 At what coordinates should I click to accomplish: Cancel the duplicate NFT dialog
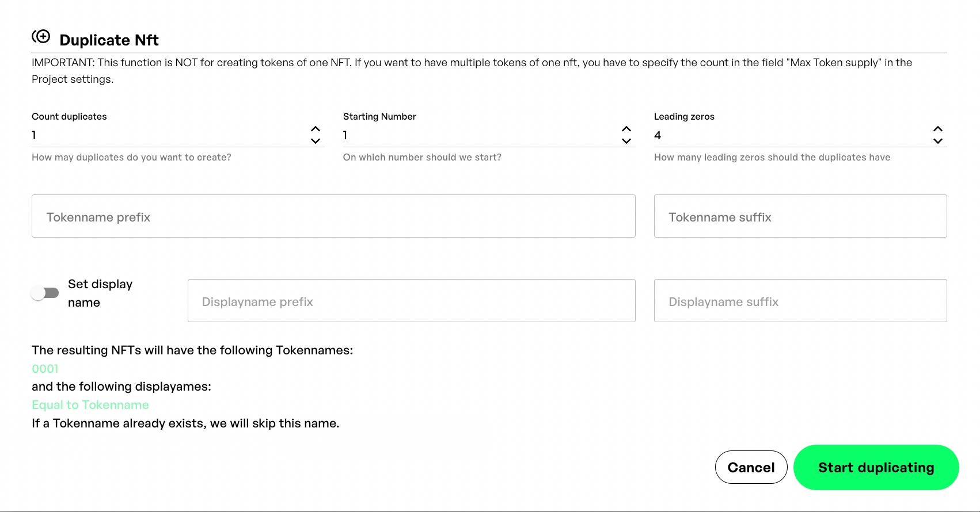(x=751, y=467)
